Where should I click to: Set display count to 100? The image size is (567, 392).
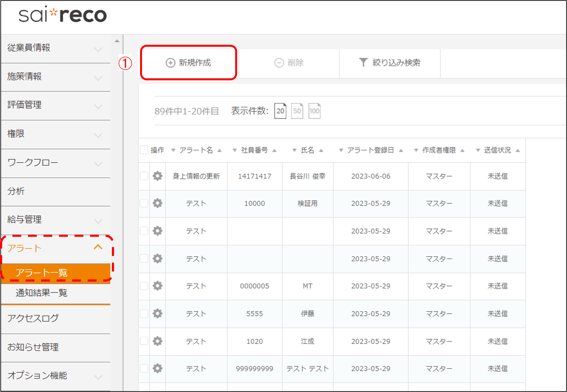point(314,111)
